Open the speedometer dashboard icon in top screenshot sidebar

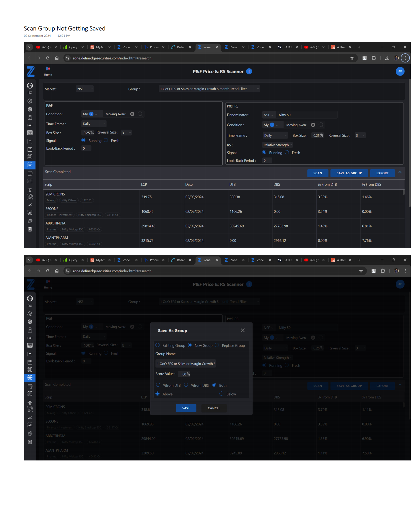pos(30,86)
